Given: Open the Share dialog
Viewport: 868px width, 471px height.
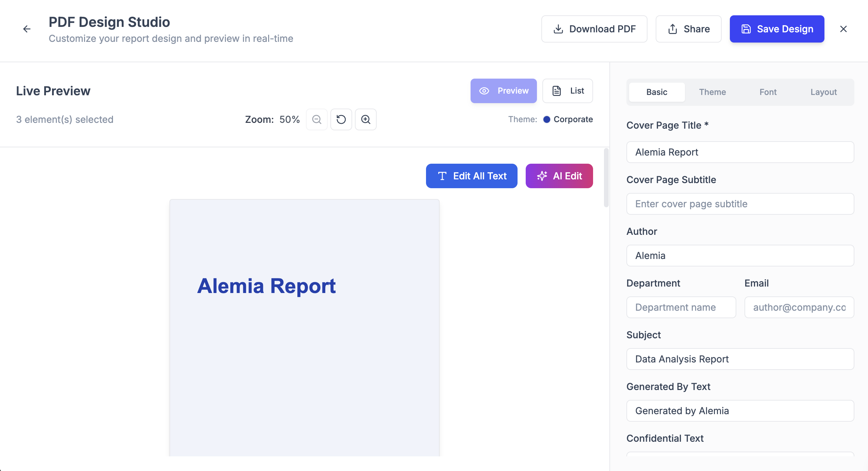Looking at the screenshot, I should point(688,29).
